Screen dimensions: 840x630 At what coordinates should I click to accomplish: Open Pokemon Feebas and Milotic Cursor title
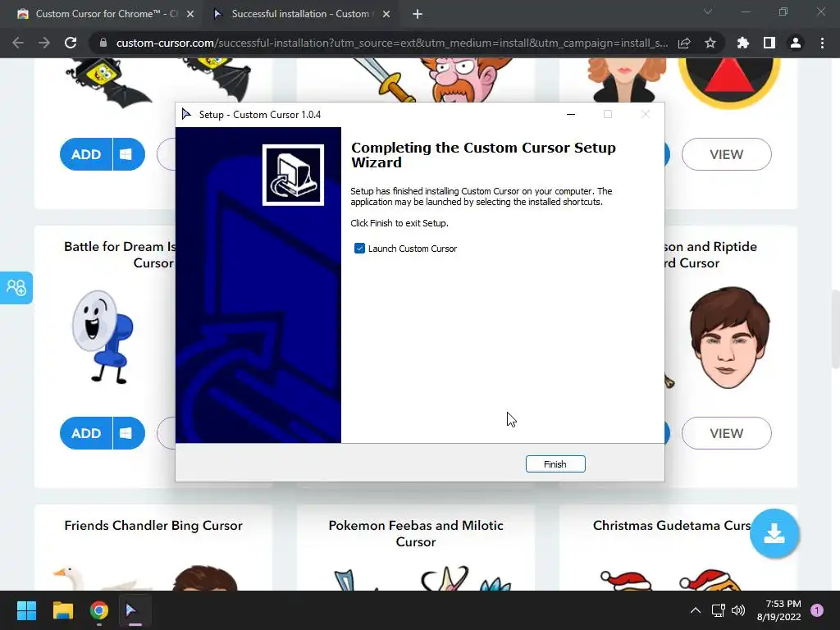click(x=416, y=533)
